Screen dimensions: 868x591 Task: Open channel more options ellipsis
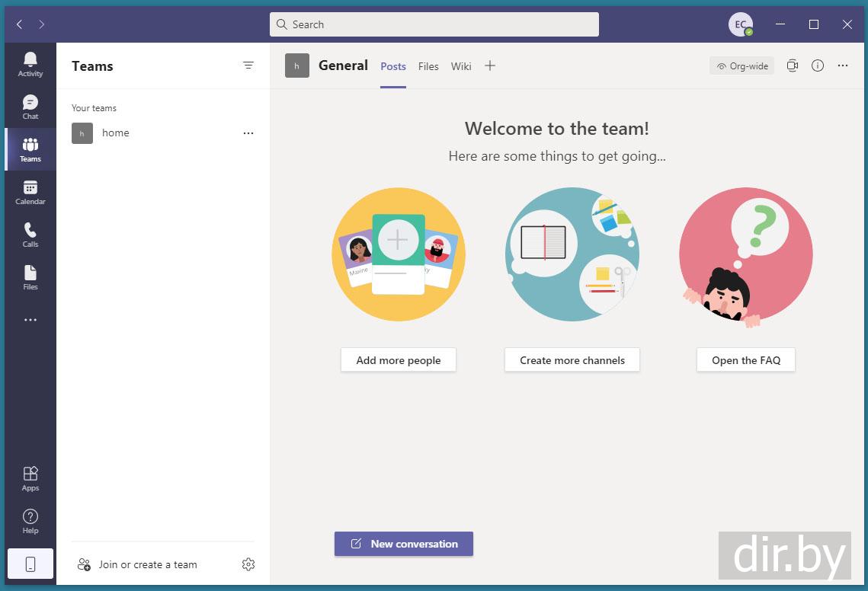click(843, 65)
